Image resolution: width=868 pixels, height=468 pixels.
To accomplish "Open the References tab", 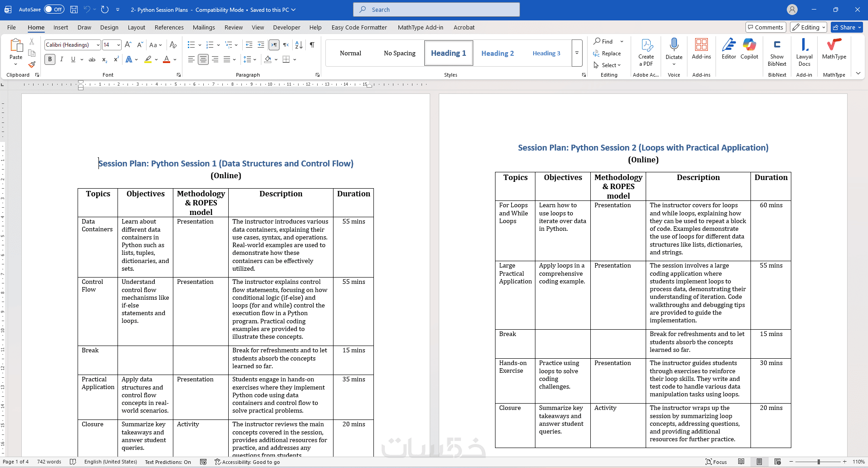I will (169, 27).
